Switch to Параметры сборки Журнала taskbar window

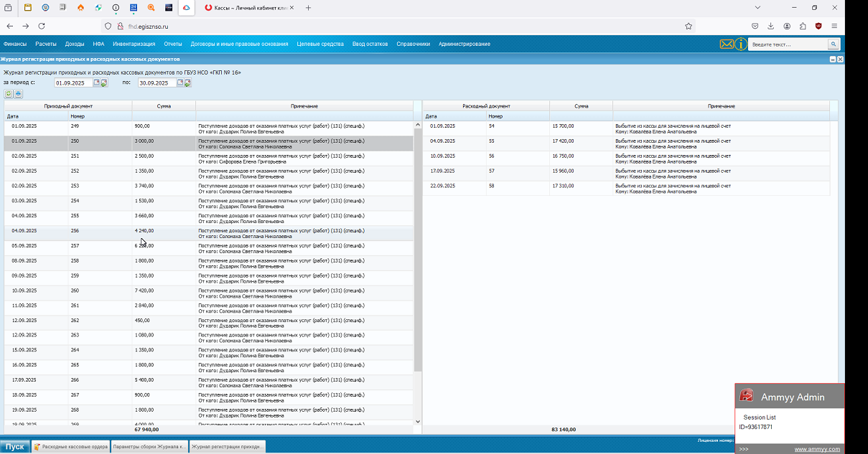click(x=149, y=446)
